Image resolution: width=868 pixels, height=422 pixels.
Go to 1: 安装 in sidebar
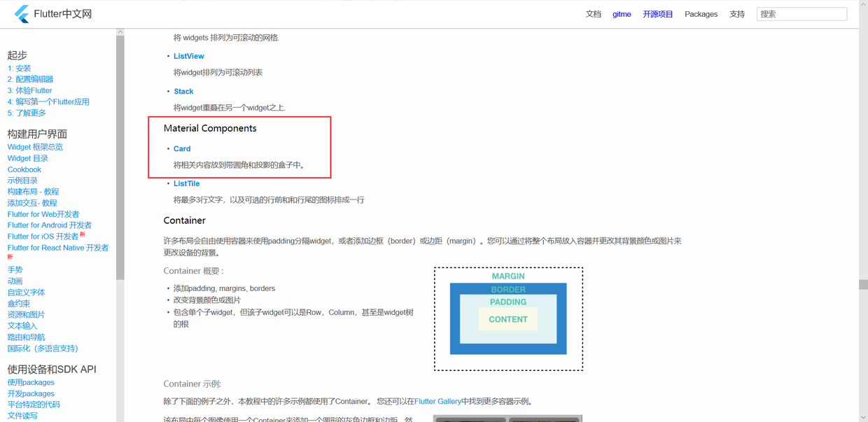[x=20, y=68]
